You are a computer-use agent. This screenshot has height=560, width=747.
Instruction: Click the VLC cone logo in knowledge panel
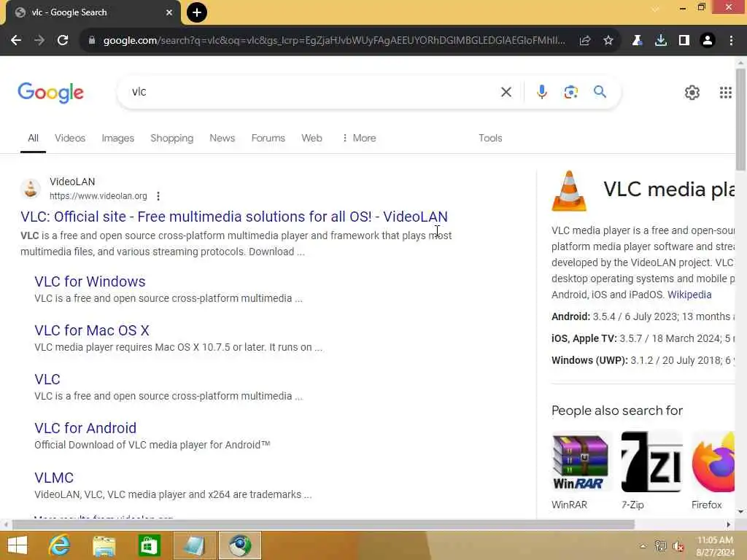click(569, 190)
